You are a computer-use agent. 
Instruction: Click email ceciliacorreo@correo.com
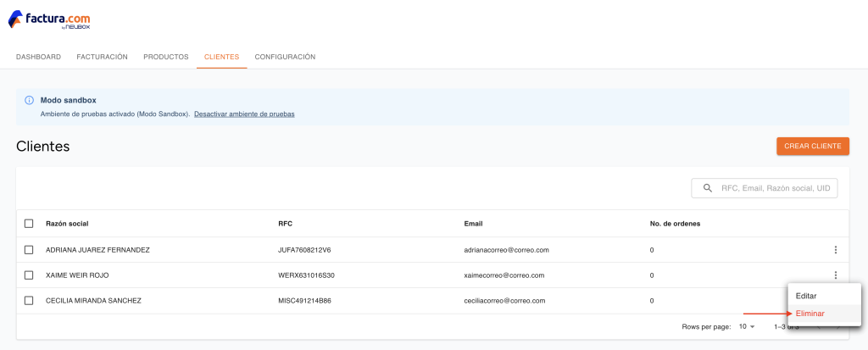[x=505, y=301]
